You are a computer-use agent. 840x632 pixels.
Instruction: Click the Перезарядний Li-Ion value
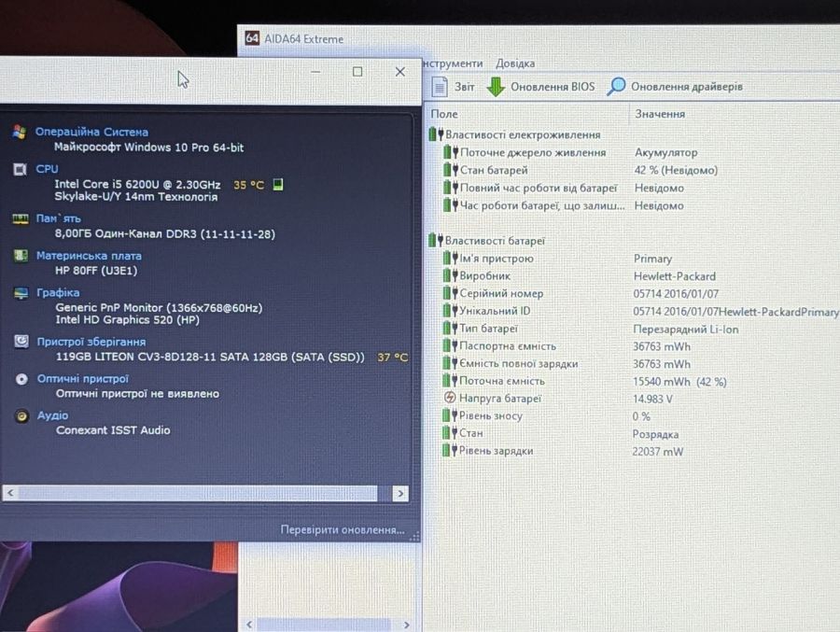click(x=686, y=330)
